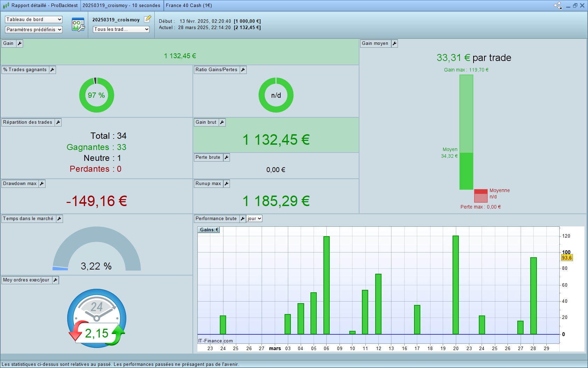Change the jour period dropdown
588x368 pixels.
click(254, 219)
